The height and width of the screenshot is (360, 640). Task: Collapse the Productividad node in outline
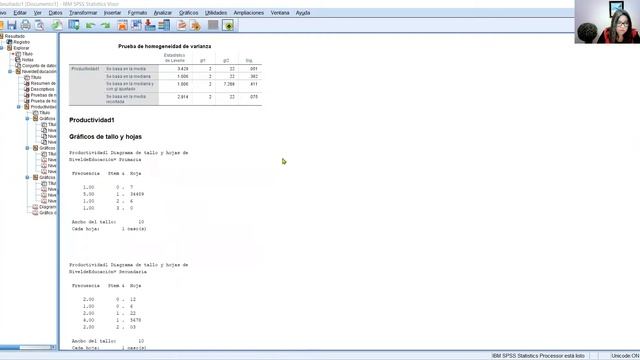pos(19,107)
